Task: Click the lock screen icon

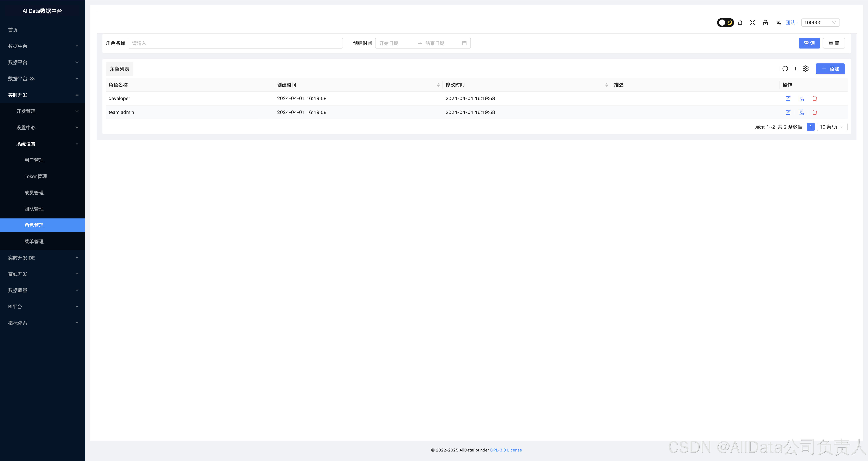Action: pyautogui.click(x=765, y=23)
